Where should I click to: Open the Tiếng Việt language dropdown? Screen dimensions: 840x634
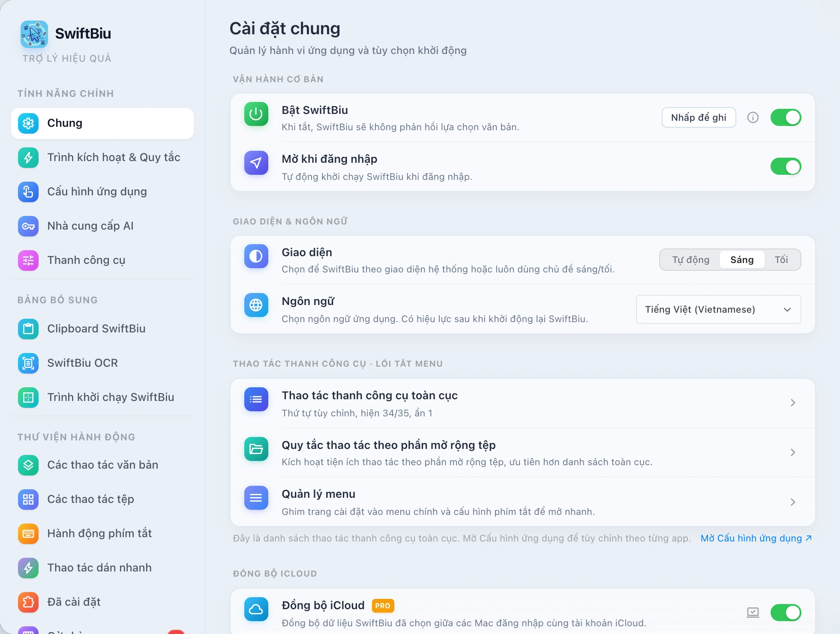[x=719, y=309]
